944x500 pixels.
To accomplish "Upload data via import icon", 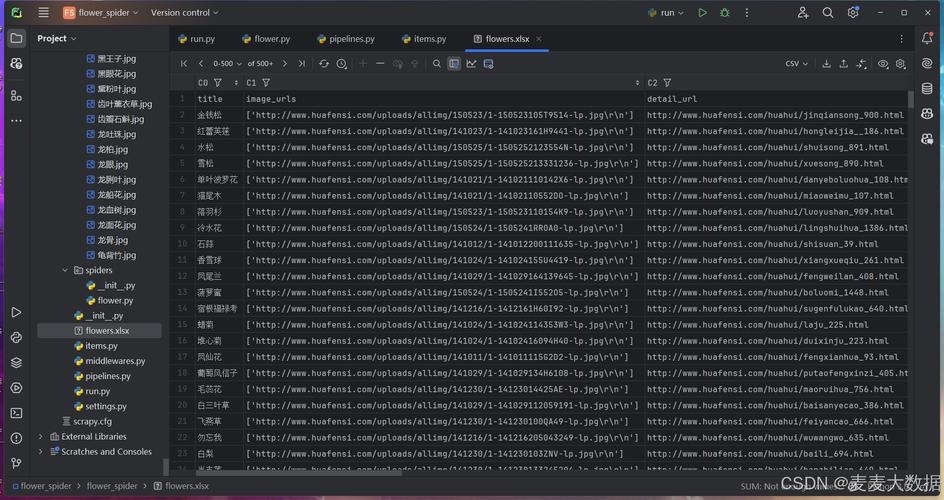I will [x=843, y=64].
